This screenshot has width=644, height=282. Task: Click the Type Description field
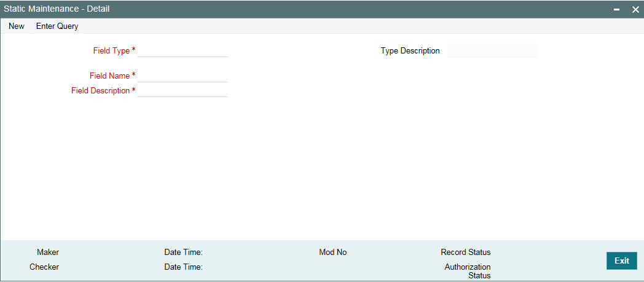(x=492, y=51)
